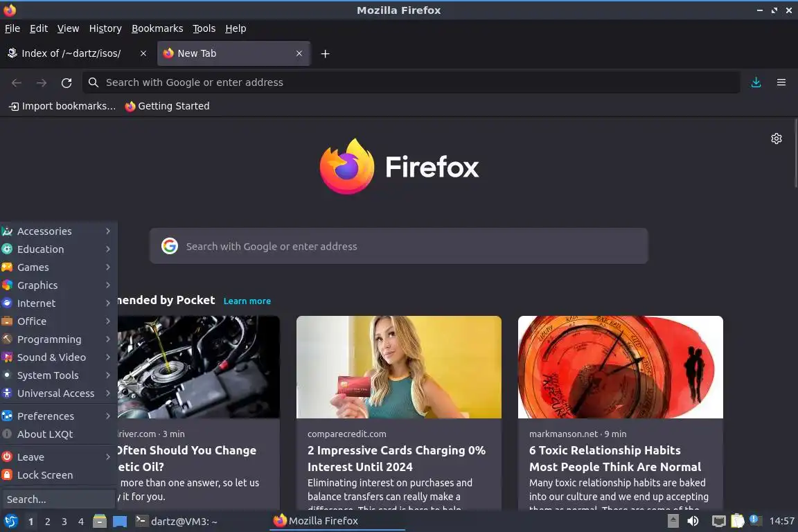Select Lock Screen in the start menu
The width and height of the screenshot is (798, 532).
[58, 475]
